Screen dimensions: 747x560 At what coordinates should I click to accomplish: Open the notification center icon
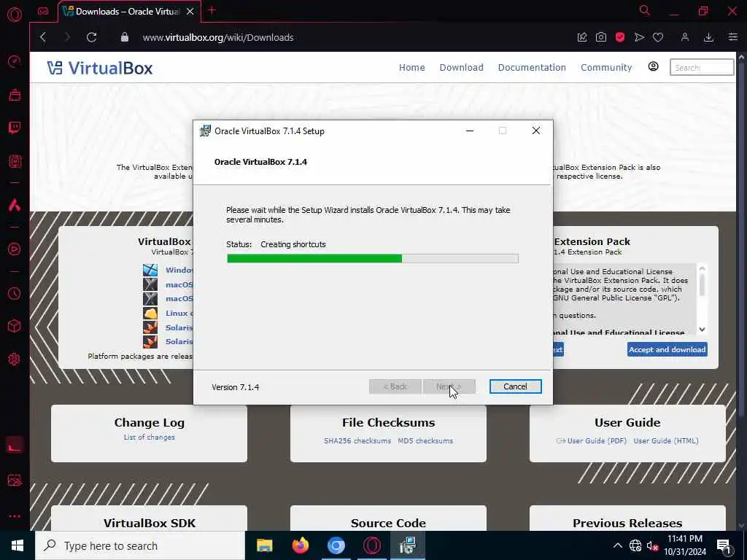[724, 546]
